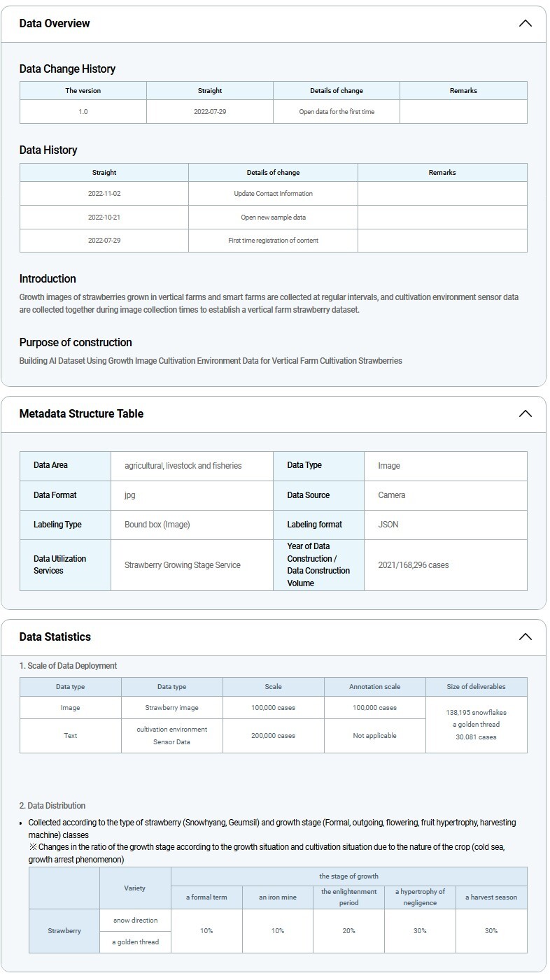
Task: Collapse the Data Overview section chevron
Action: click(x=525, y=23)
